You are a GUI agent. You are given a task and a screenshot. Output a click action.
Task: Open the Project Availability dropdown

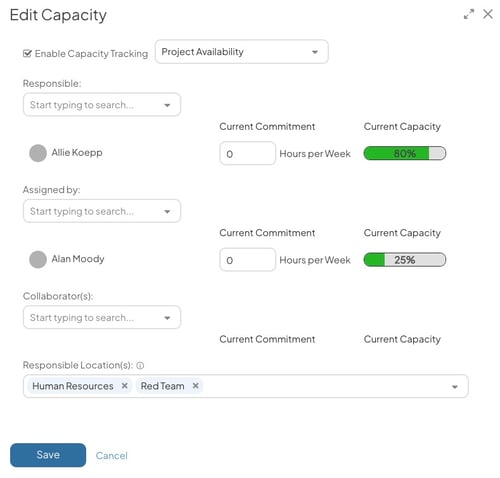[242, 52]
